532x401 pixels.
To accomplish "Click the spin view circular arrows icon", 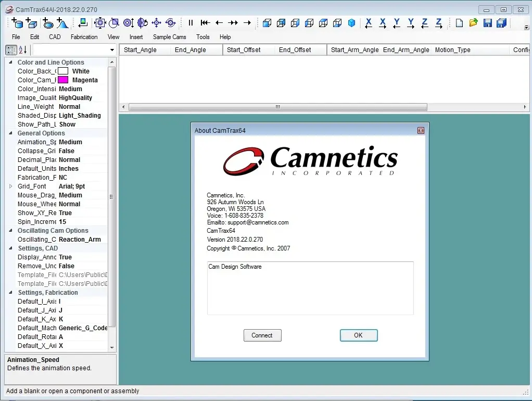I will click(171, 23).
